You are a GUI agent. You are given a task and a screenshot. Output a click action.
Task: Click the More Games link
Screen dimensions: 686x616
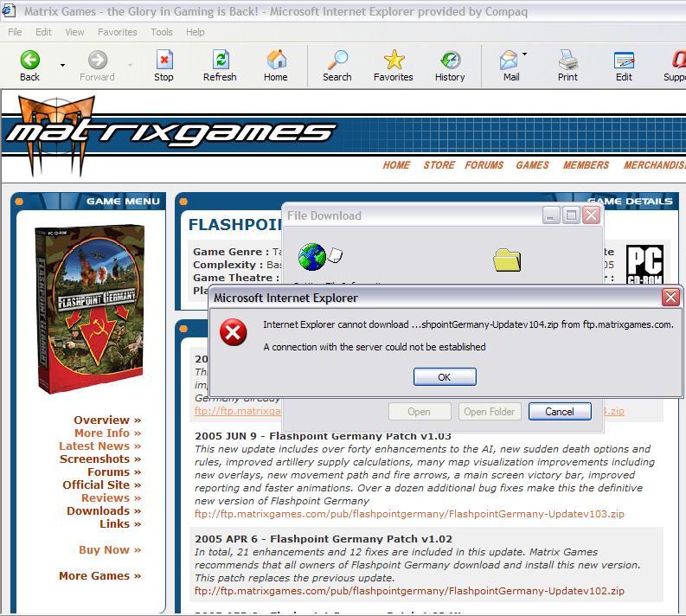[100, 575]
